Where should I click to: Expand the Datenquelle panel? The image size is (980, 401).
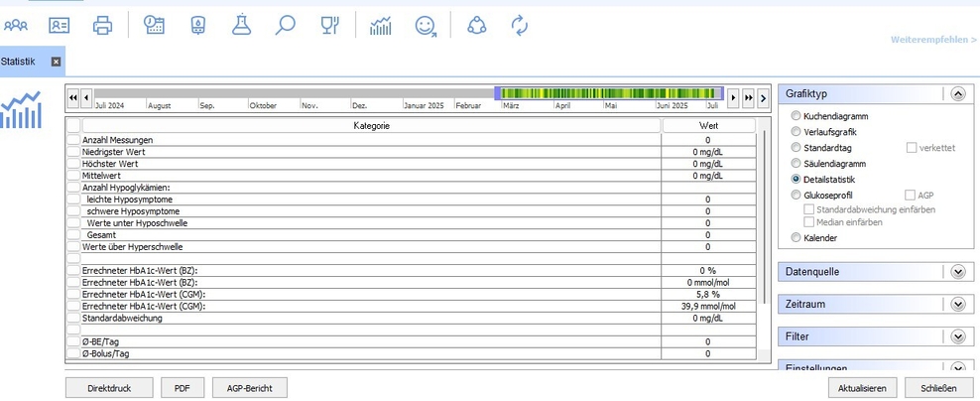(x=957, y=271)
